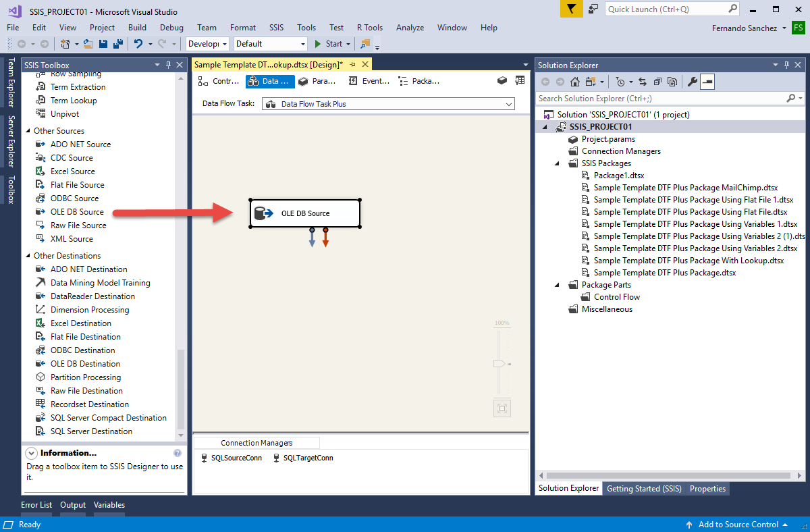
Task: Open the Start button dropdown arrow
Action: click(348, 44)
